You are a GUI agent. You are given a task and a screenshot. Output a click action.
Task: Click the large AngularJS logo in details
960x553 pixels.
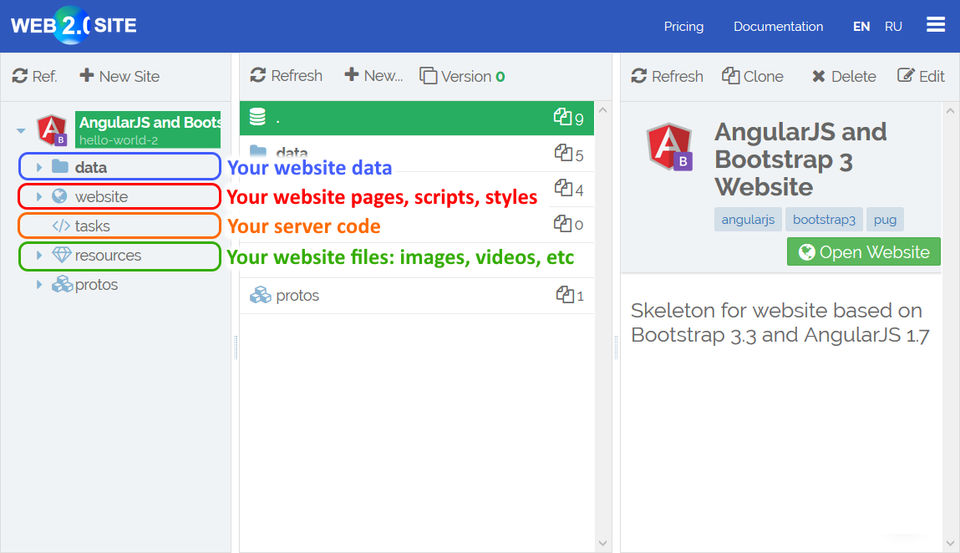point(670,147)
